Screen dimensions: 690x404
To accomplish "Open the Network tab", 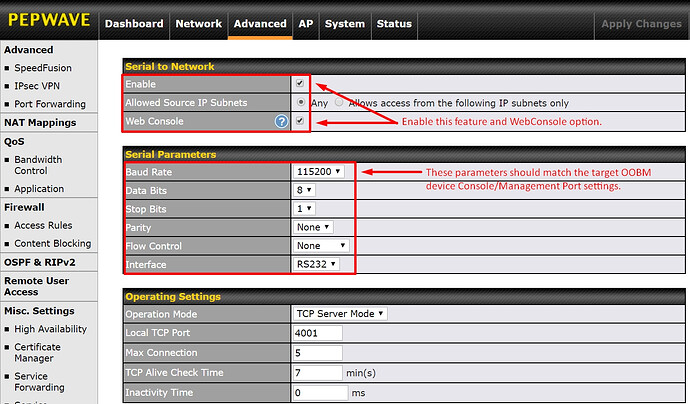I will pos(198,24).
